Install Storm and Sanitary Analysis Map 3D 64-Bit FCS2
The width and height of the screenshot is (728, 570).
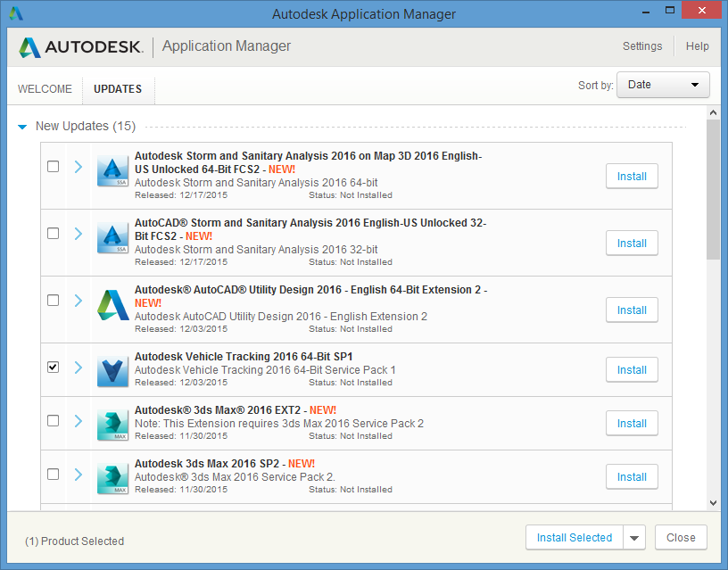click(x=632, y=176)
